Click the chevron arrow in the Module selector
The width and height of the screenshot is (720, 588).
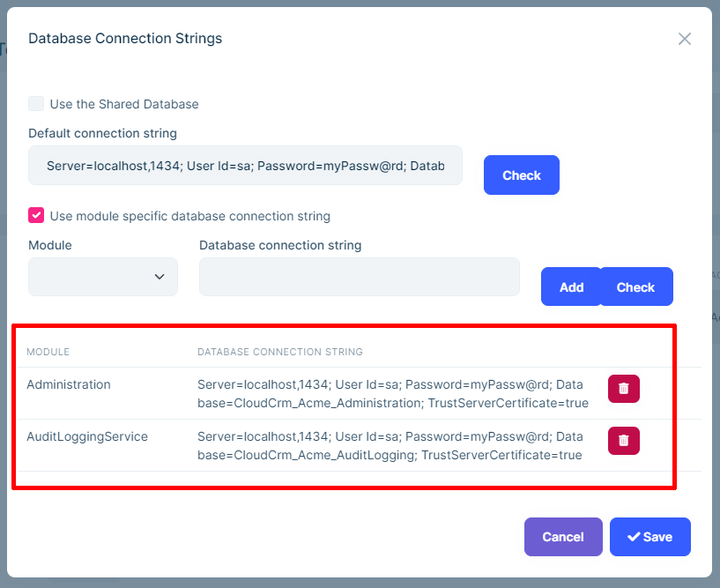(160, 276)
